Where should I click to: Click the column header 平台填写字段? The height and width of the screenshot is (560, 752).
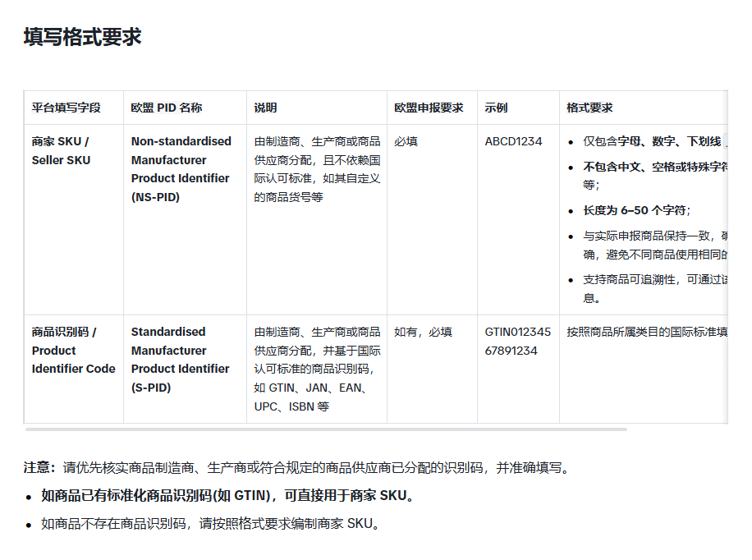[x=66, y=108]
